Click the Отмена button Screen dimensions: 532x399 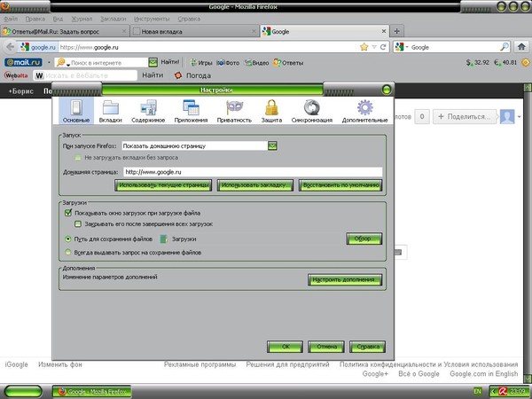click(x=326, y=347)
